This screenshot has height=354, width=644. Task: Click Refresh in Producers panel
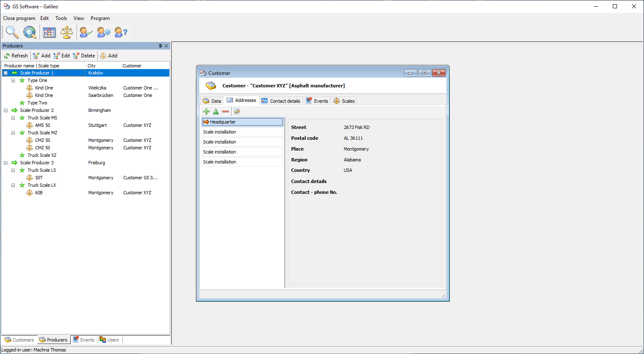[16, 56]
